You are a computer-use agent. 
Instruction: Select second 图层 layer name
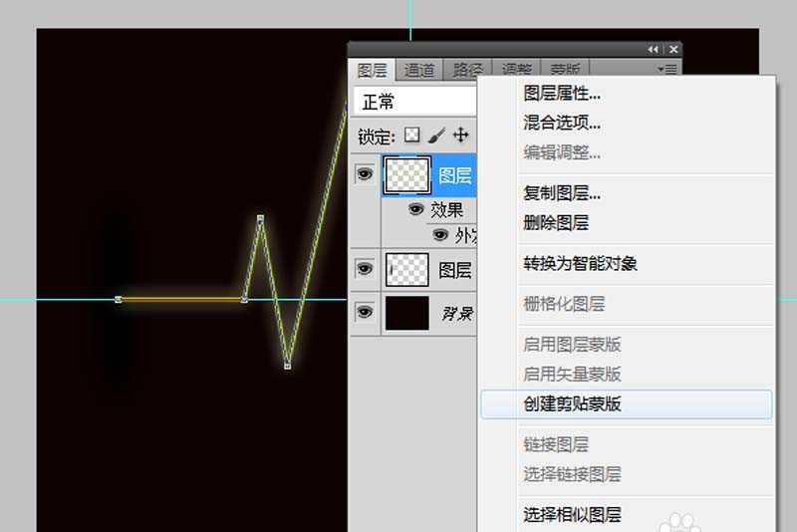click(x=455, y=270)
